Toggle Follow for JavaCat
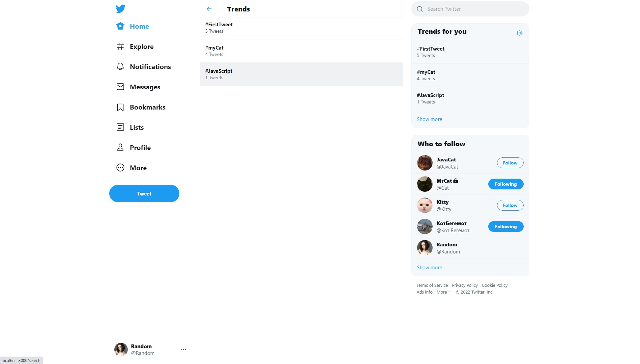640x364 pixels. pos(510,163)
